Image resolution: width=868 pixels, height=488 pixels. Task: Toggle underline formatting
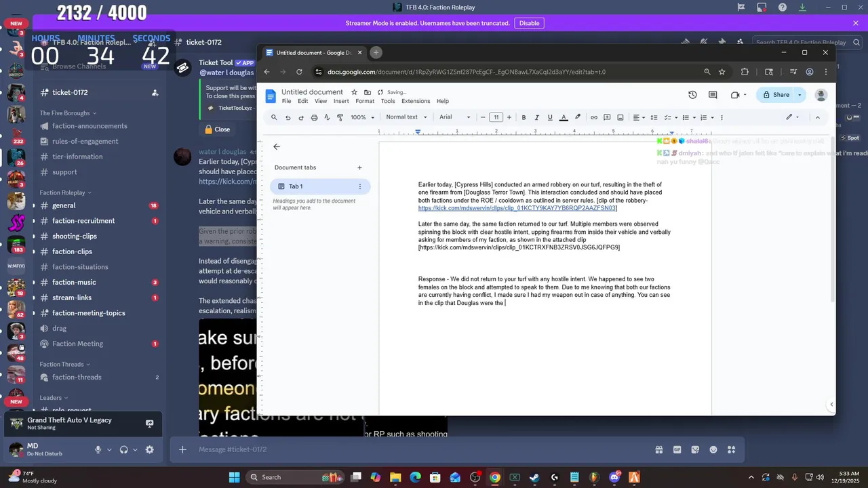click(550, 117)
